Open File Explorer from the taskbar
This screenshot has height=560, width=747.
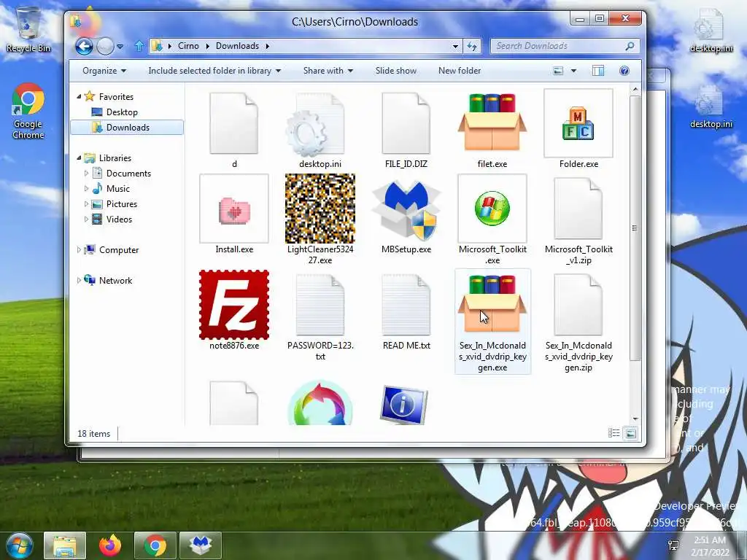[65, 545]
